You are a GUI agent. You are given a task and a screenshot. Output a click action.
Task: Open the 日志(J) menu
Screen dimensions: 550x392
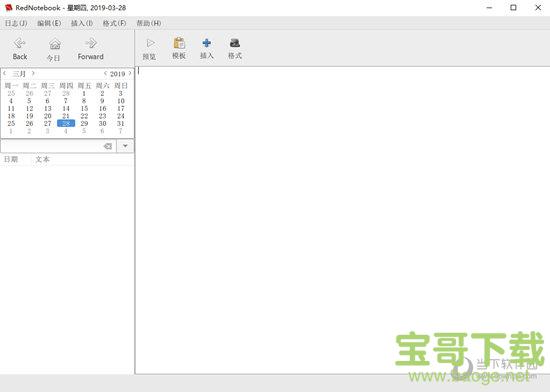tap(16, 23)
